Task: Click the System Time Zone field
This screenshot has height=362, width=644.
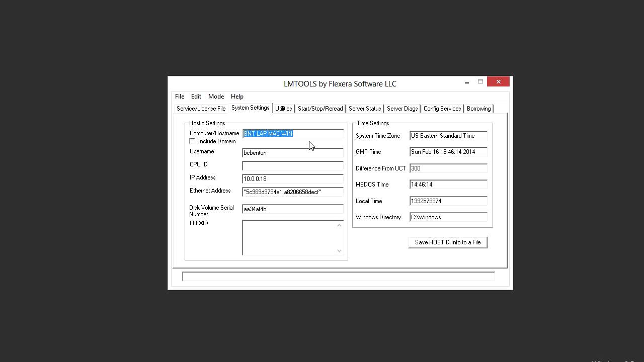Action: tap(448, 136)
